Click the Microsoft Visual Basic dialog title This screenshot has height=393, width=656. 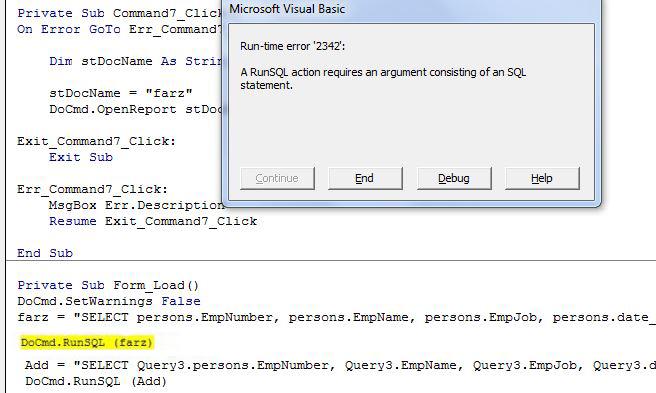287,9
